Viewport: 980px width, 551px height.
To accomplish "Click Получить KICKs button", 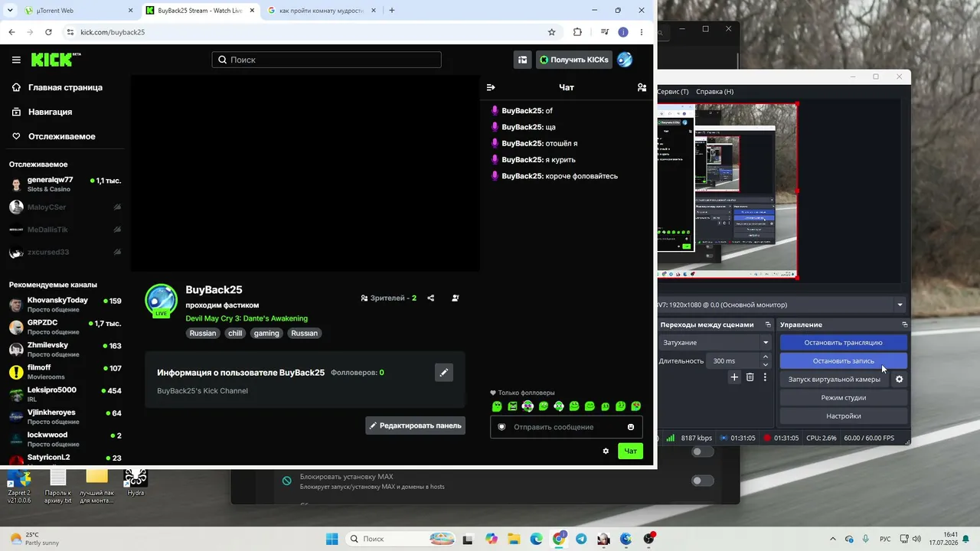I will [x=574, y=60].
